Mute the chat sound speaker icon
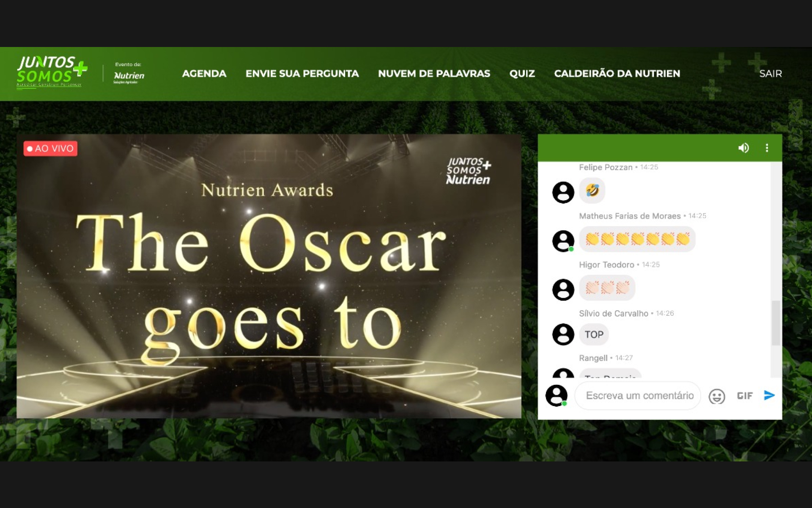Viewport: 812px width, 508px height. tap(743, 148)
